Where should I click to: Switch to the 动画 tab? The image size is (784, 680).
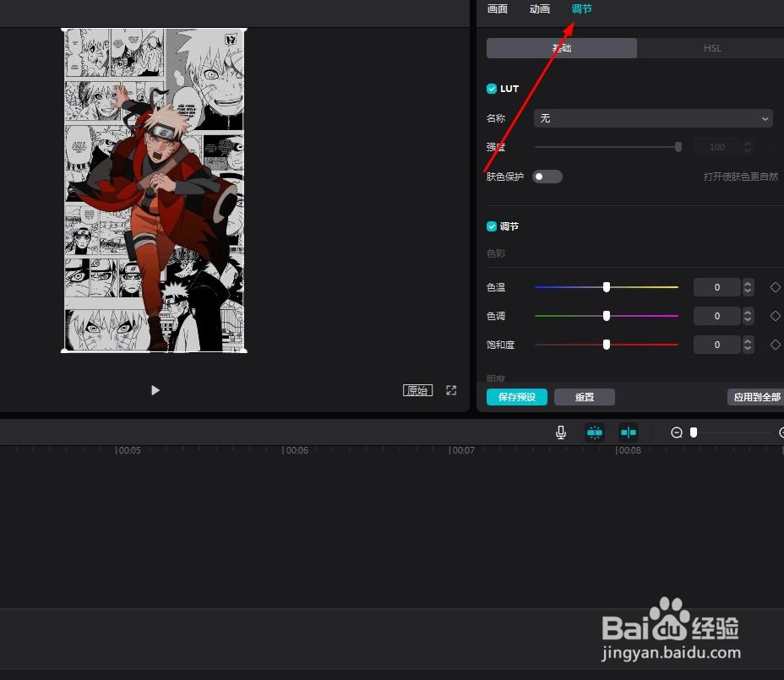coord(540,9)
